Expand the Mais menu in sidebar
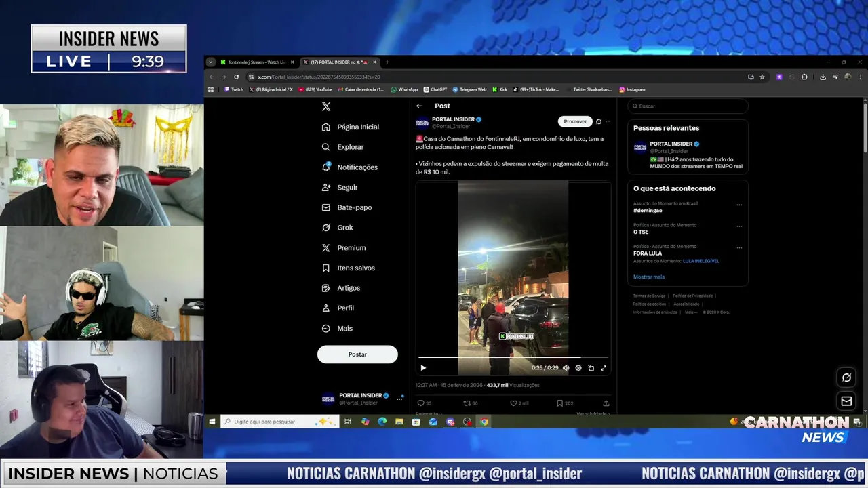Viewport: 868px width, 488px height. (338, 328)
